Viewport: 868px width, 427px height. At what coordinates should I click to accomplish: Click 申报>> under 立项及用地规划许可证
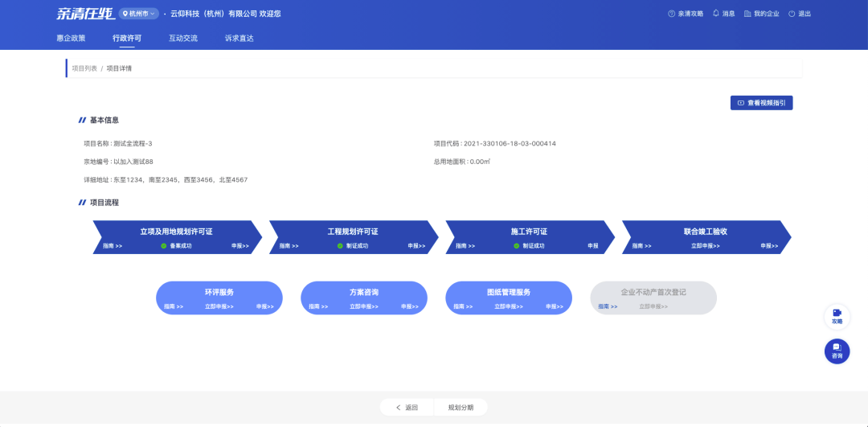(x=240, y=245)
